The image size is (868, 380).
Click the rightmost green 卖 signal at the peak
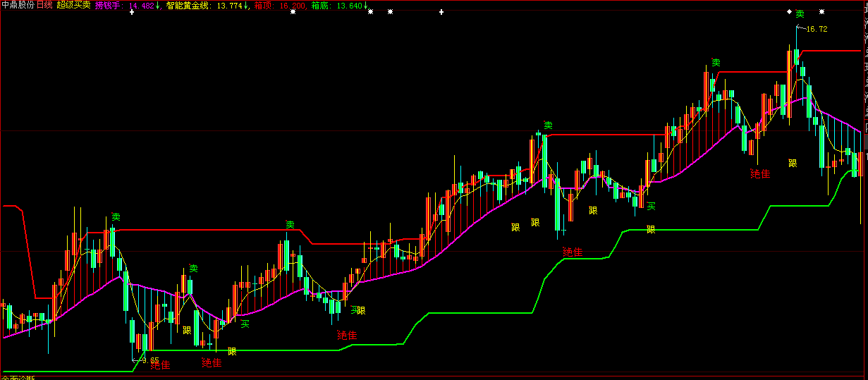click(800, 14)
